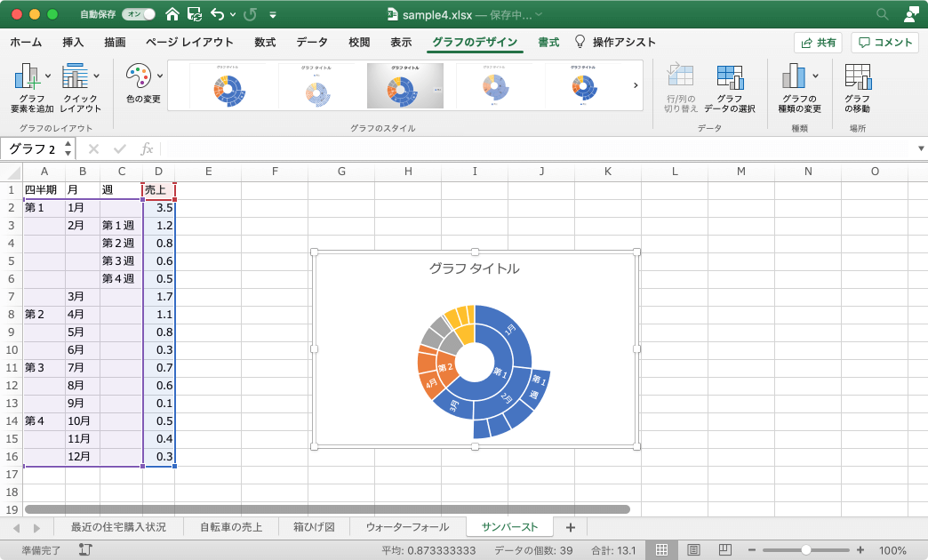Select the fourth chart style thumbnail
Image resolution: width=928 pixels, height=560 pixels.
(494, 86)
